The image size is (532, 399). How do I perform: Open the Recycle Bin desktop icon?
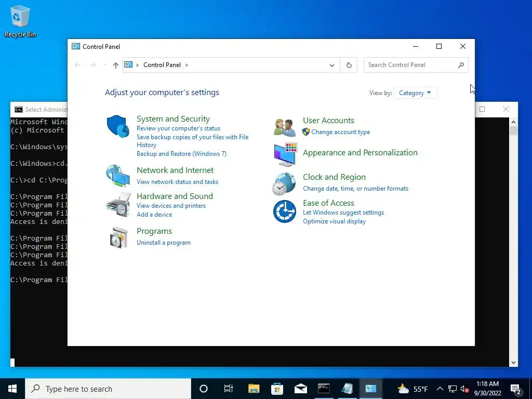[x=20, y=21]
